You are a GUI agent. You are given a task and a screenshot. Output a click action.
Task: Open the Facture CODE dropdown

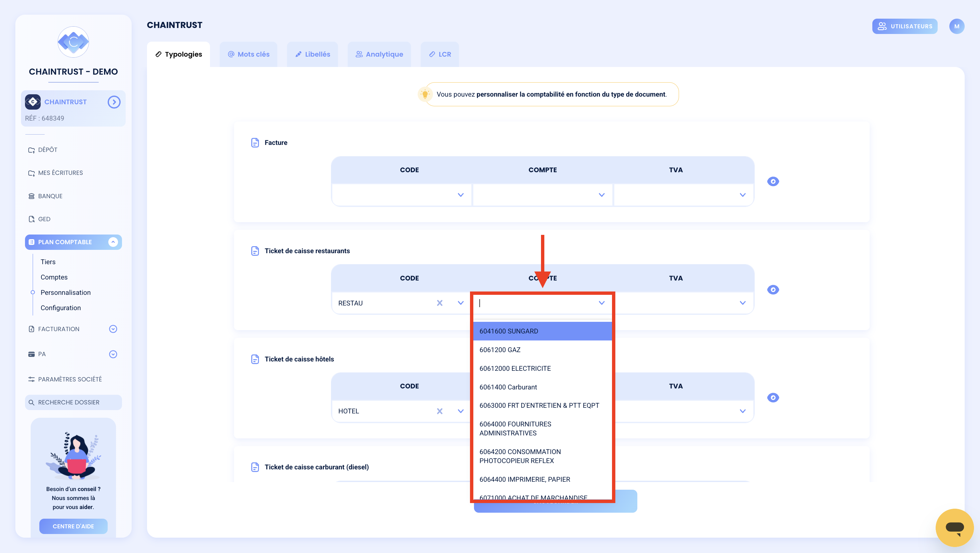pyautogui.click(x=402, y=195)
